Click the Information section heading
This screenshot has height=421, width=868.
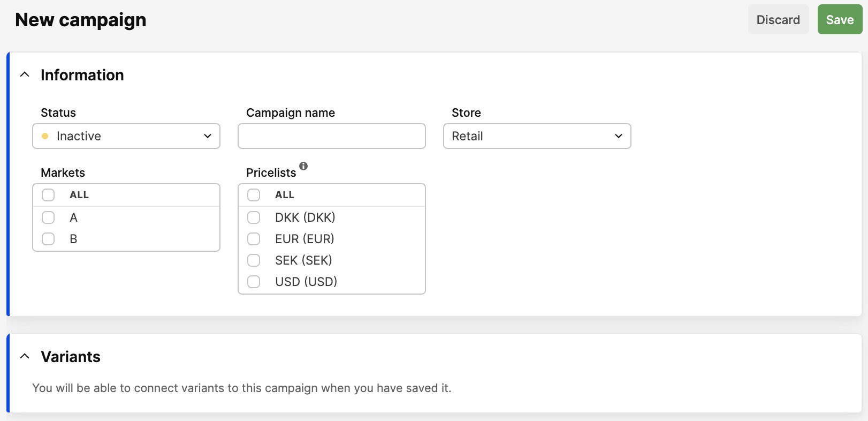pyautogui.click(x=82, y=75)
